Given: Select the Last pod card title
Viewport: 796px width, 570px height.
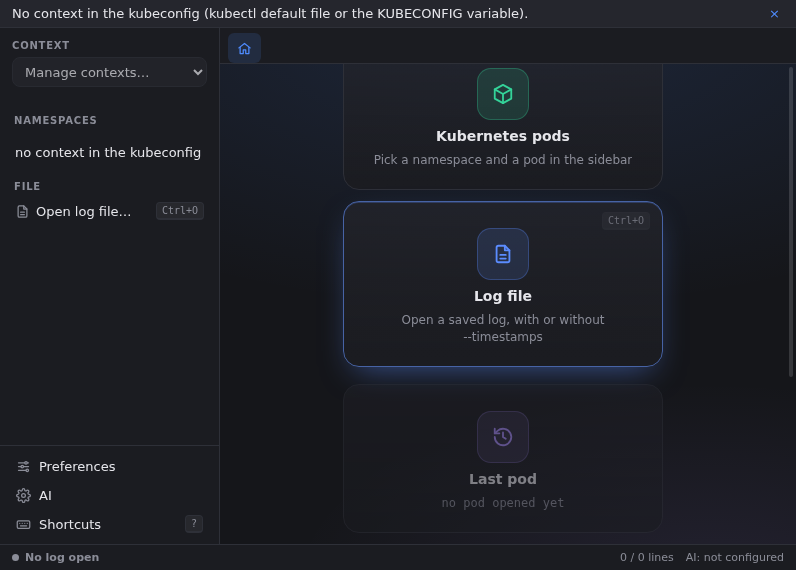Looking at the screenshot, I should point(503,479).
